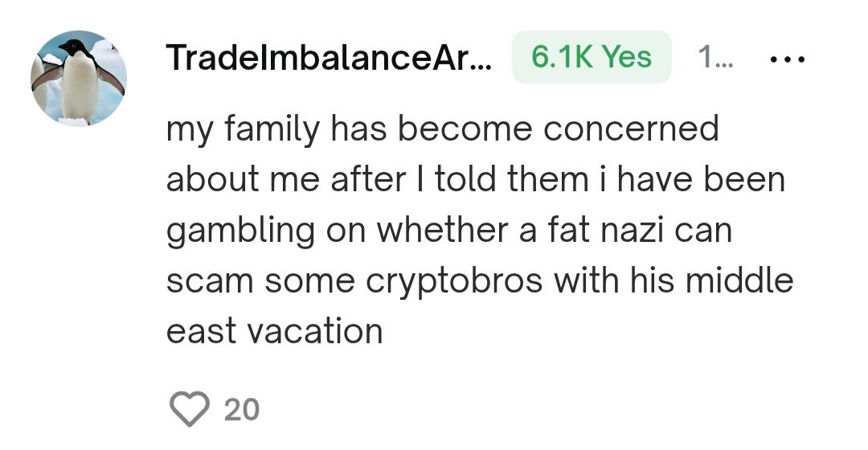This screenshot has height=450, width=868.
Task: Click '6.1K' amount in the position badge
Action: 562,57
